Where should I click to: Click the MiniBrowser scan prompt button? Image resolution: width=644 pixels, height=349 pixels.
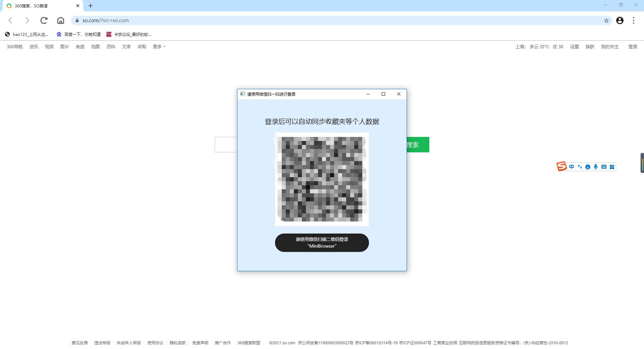(322, 243)
